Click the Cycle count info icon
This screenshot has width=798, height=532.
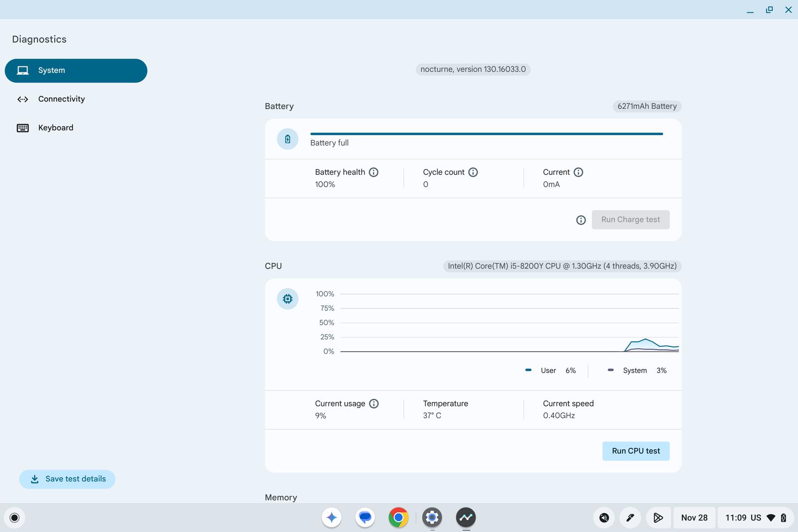pos(473,172)
